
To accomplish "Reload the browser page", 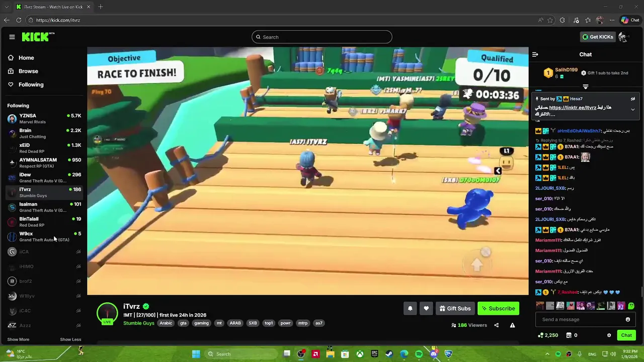I will tap(19, 20).
